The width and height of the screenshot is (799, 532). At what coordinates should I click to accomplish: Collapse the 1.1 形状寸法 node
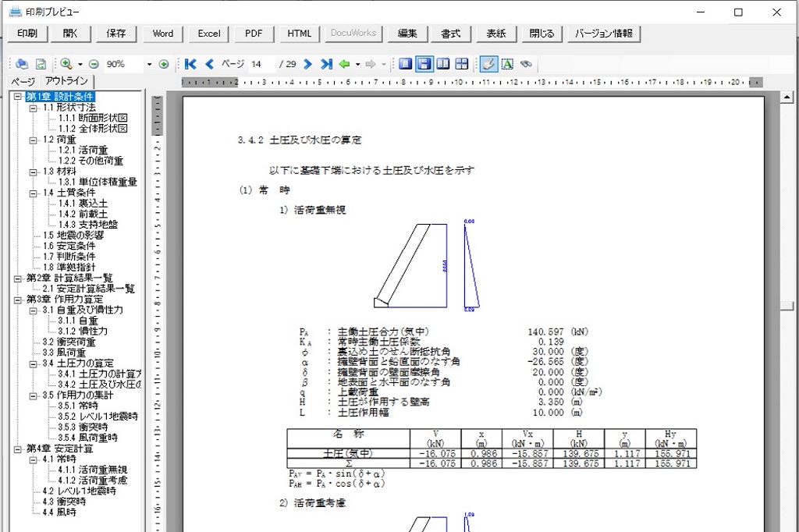33,108
